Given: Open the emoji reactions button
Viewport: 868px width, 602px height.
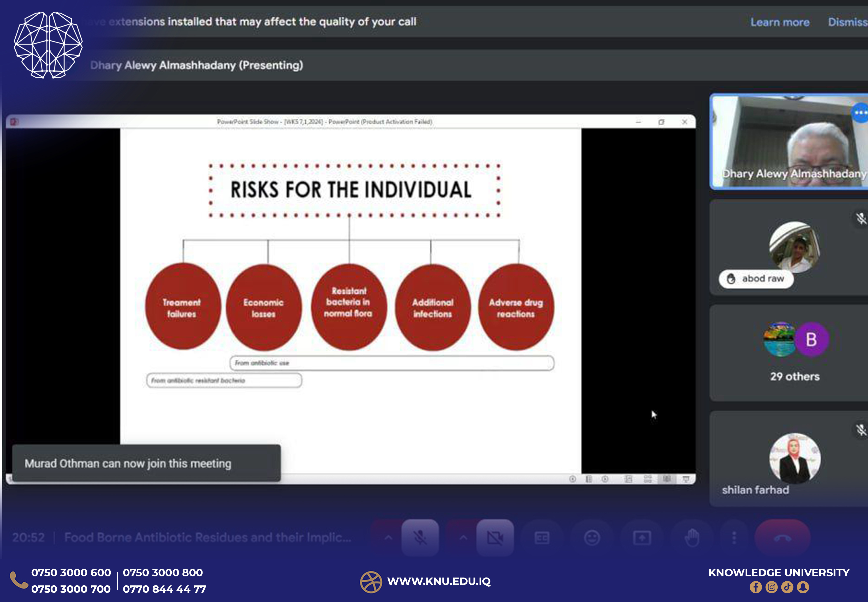Looking at the screenshot, I should coord(592,538).
